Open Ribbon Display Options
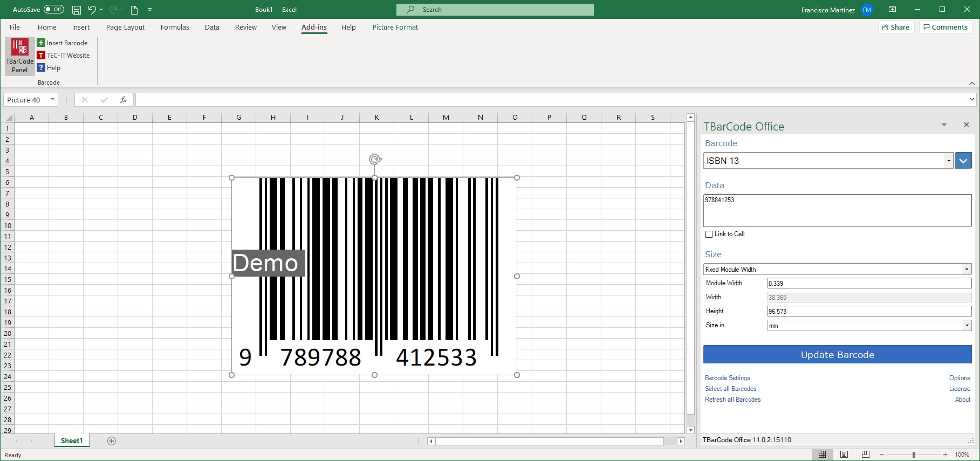 [x=893, y=9]
